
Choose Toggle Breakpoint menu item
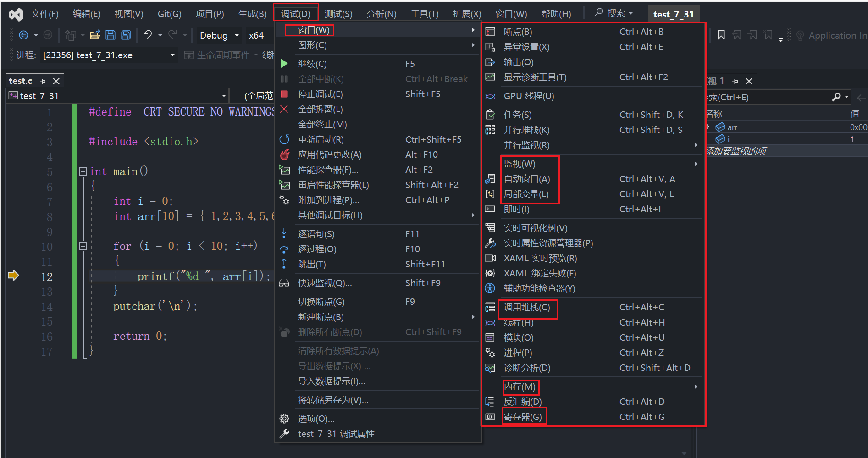pyautogui.click(x=379, y=302)
